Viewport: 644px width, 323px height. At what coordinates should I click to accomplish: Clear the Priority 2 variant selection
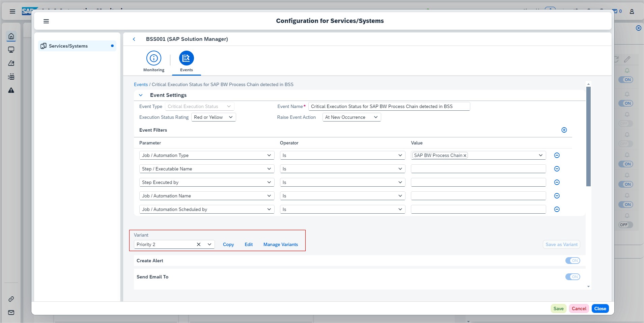(199, 244)
